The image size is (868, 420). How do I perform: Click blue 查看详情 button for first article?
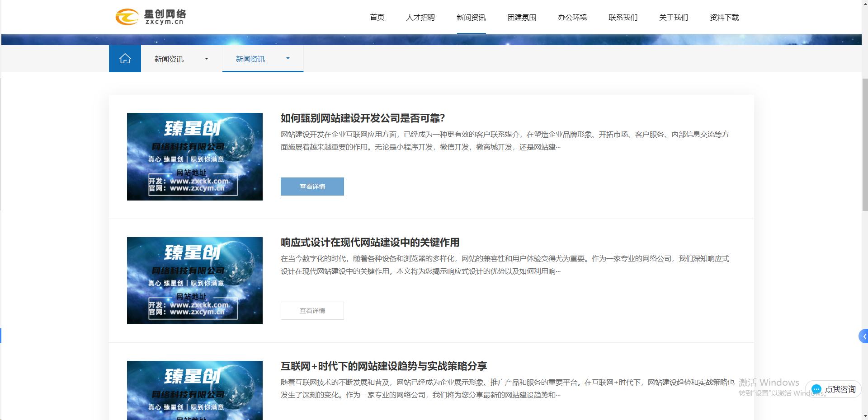click(312, 187)
